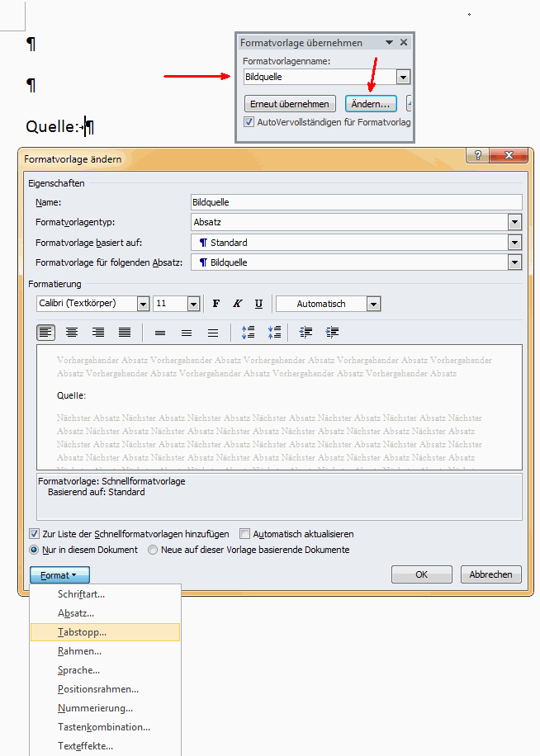Click Formatvorlage: Schnellformatvorlage description text
Image resolution: width=540 pixels, height=756 pixels.
pos(111,481)
